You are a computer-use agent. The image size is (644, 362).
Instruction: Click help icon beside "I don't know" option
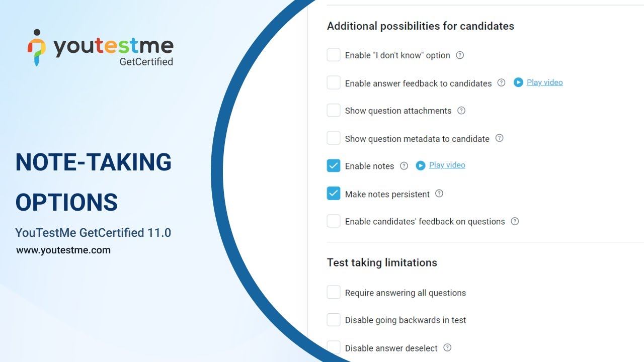point(460,55)
